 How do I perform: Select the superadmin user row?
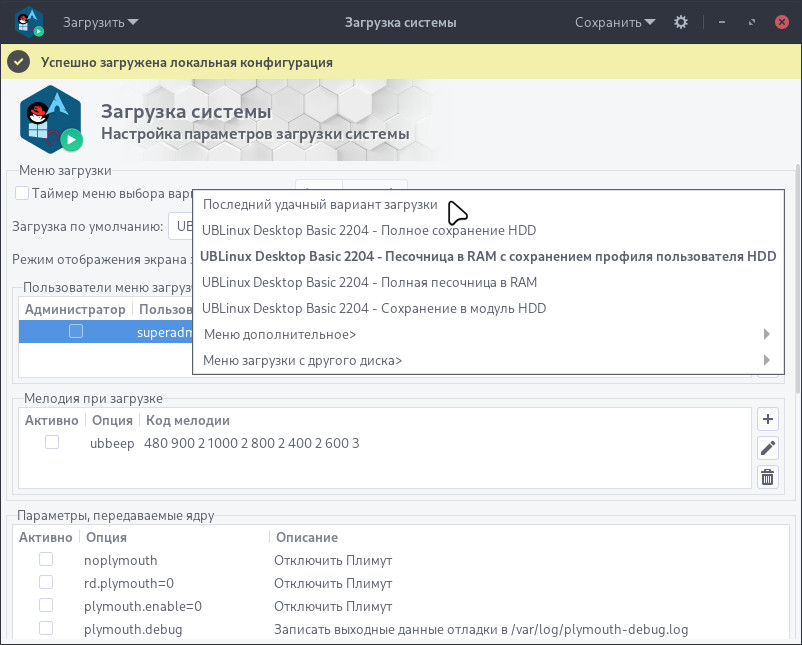(106, 332)
